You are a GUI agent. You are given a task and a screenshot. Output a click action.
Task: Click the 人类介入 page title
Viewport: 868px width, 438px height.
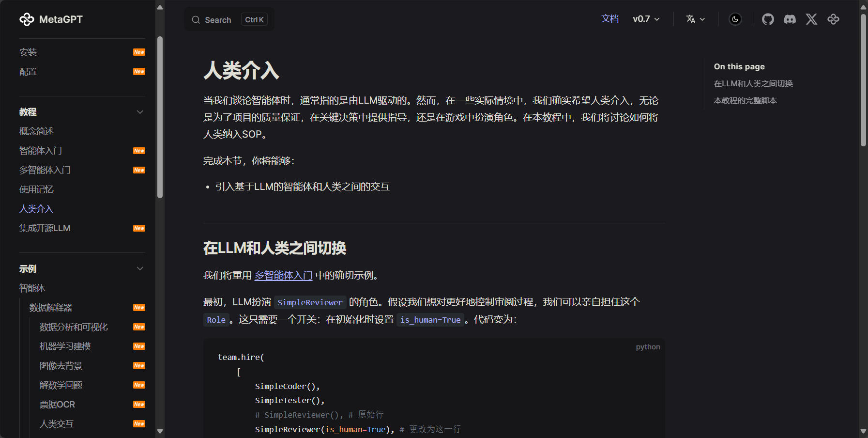(241, 70)
